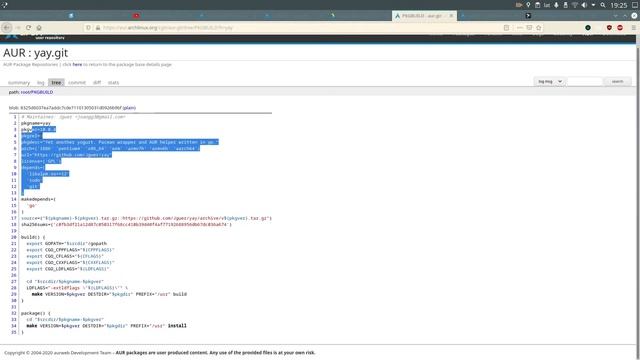Viewport: 640px width, 360px height.
Task: Open the page actions three-dots icon
Action: 520,27
